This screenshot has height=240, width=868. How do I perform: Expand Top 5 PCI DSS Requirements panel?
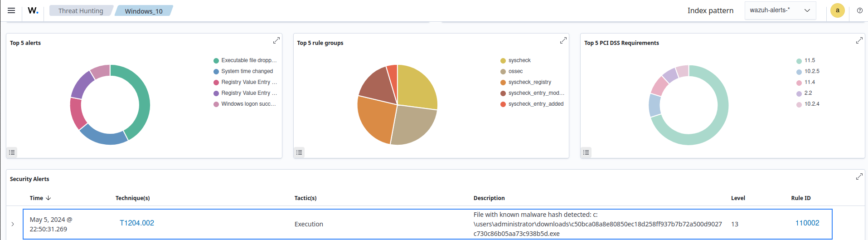859,41
